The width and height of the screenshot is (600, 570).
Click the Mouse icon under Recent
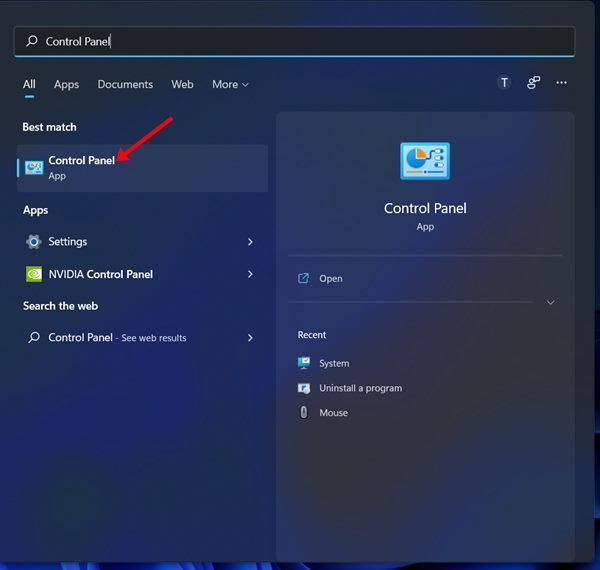[x=304, y=412]
